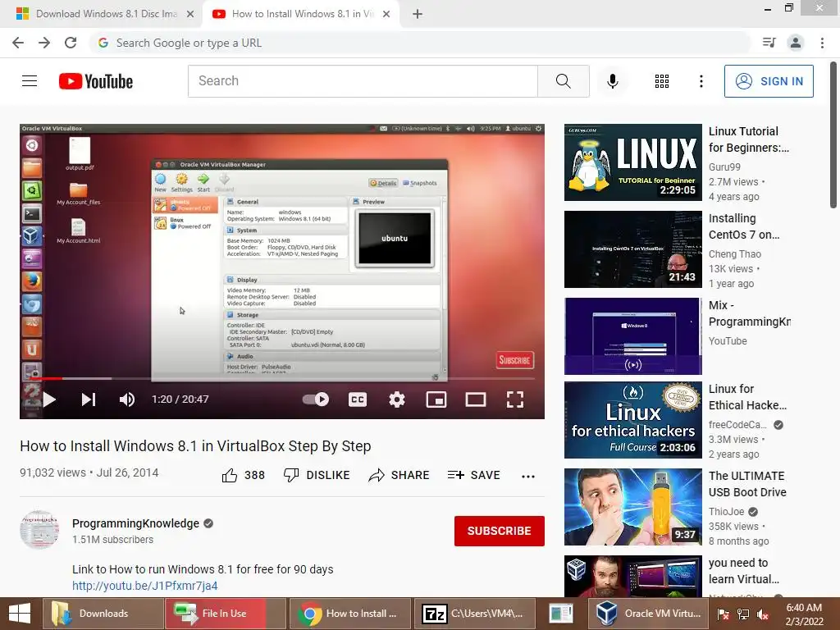Open Chrome media control icon
Viewport: 840px width, 630px height.
tap(769, 43)
